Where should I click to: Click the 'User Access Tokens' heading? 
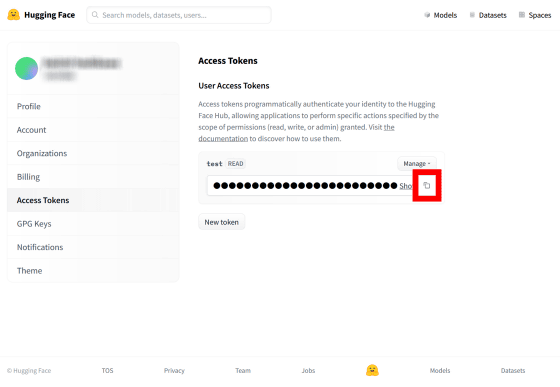tap(234, 86)
